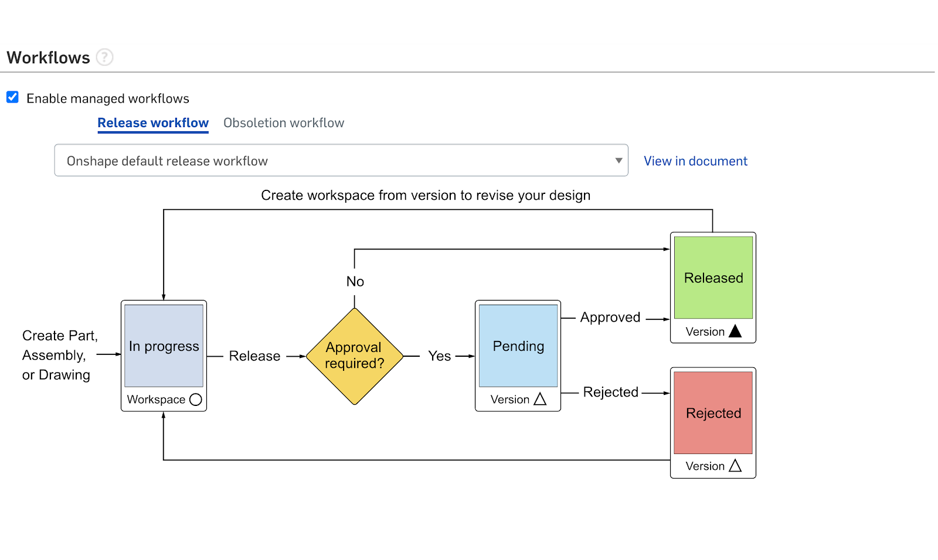The width and height of the screenshot is (938, 560).
Task: Click the Approved transition label
Action: click(610, 317)
